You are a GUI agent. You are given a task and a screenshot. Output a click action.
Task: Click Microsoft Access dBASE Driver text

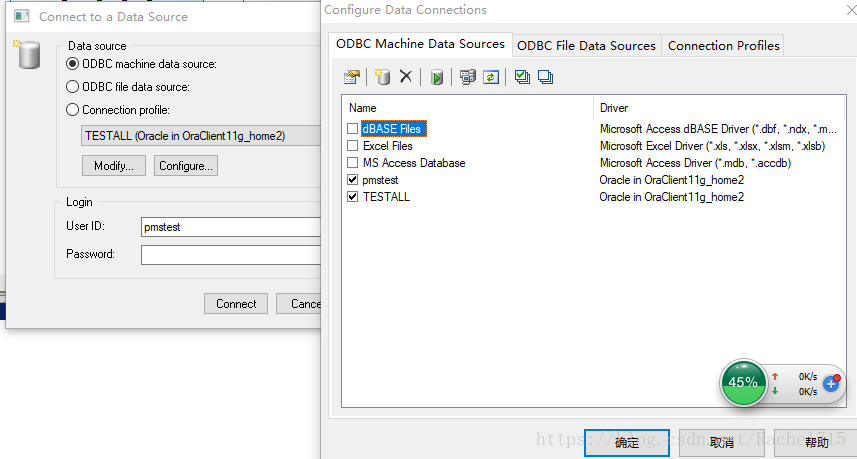718,129
